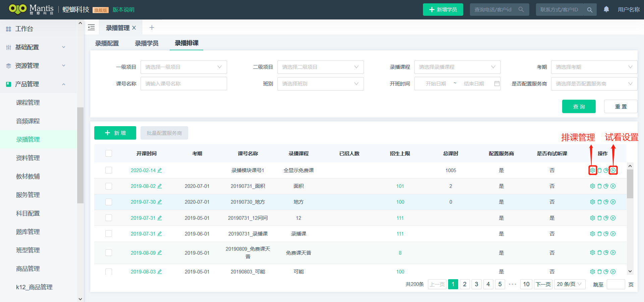Delete the 20190731_面积 row via trash icon
This screenshot has height=302, width=644.
coord(599,186)
